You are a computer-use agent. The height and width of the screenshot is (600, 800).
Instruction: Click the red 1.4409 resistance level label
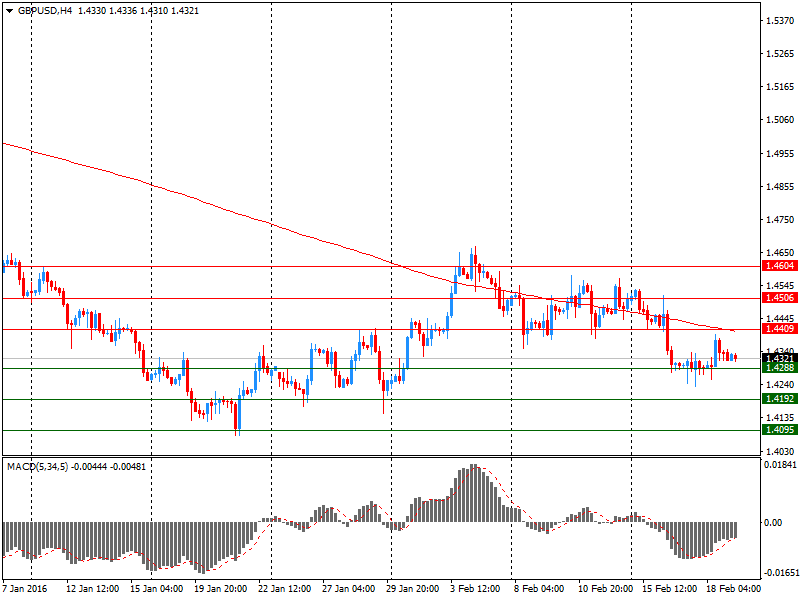click(780, 329)
